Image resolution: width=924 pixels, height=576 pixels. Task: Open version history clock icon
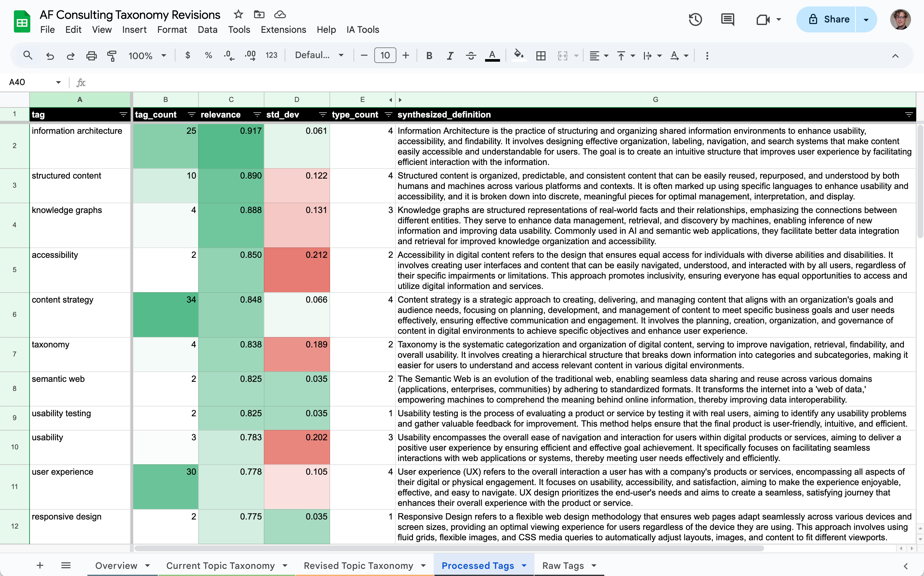pos(695,19)
